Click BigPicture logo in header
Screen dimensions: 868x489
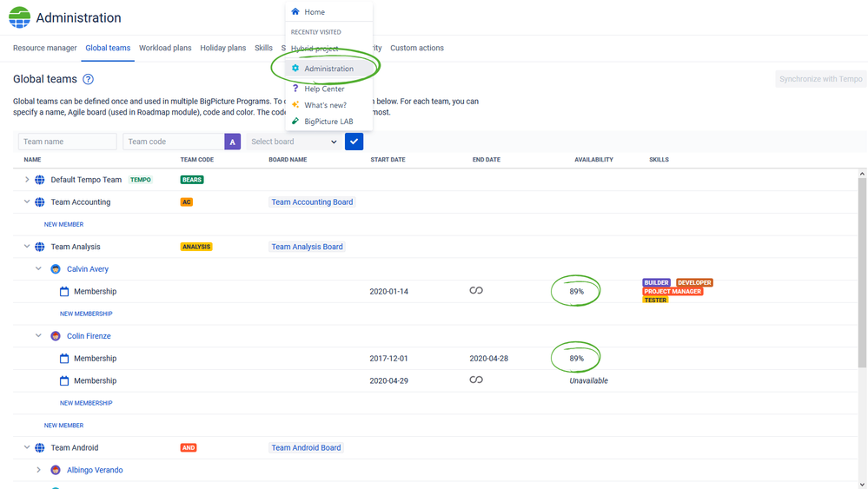point(19,17)
